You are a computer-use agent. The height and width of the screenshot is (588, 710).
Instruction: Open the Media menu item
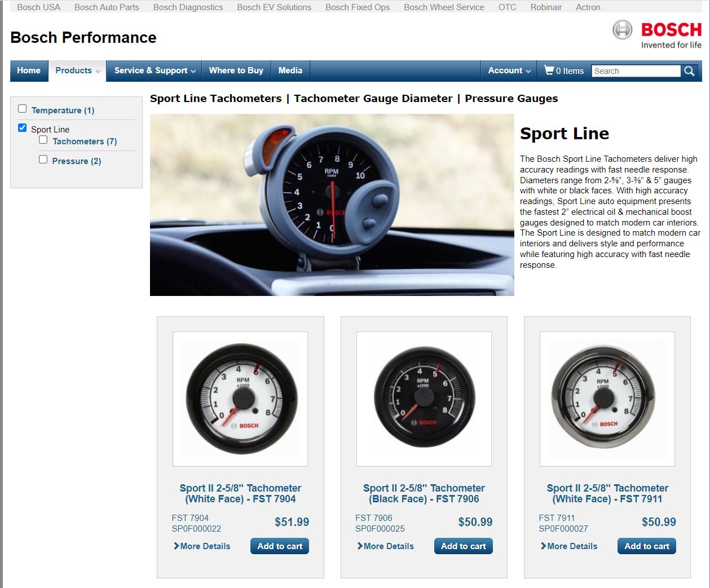click(290, 71)
